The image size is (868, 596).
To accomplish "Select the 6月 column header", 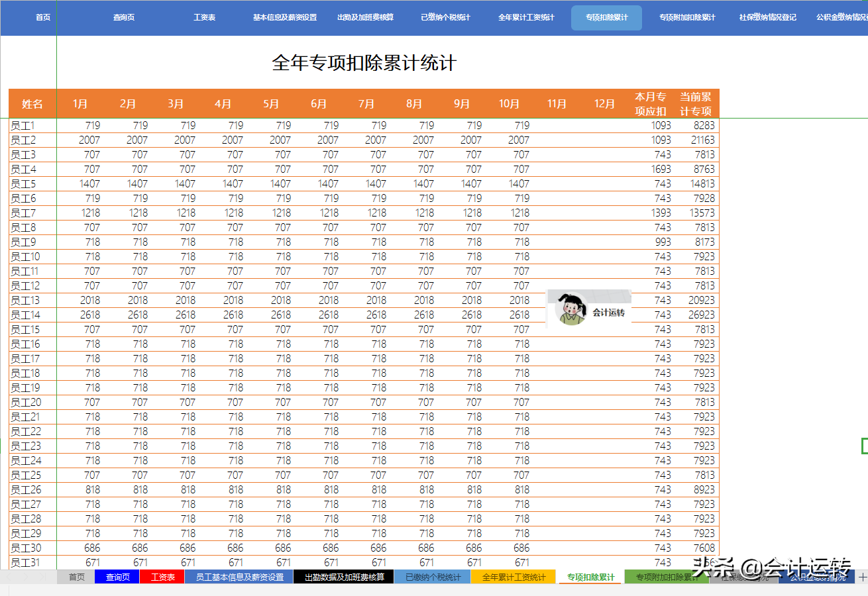I will [x=319, y=103].
